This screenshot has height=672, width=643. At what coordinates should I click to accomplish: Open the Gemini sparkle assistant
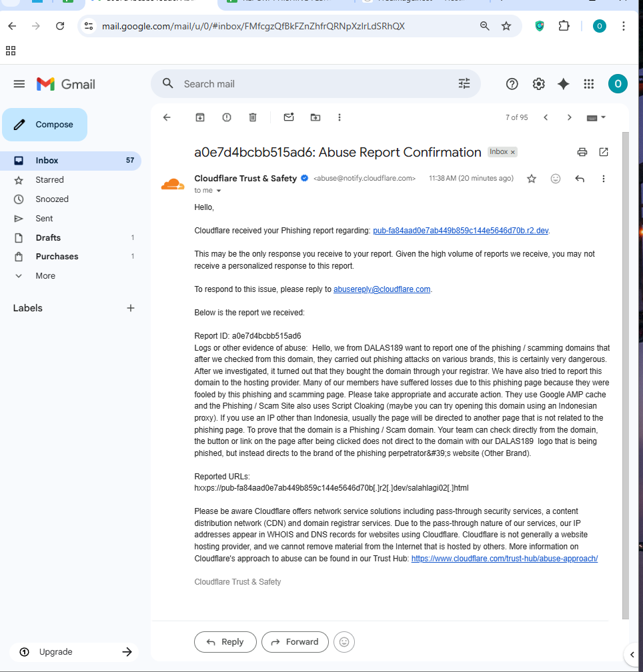(x=563, y=84)
